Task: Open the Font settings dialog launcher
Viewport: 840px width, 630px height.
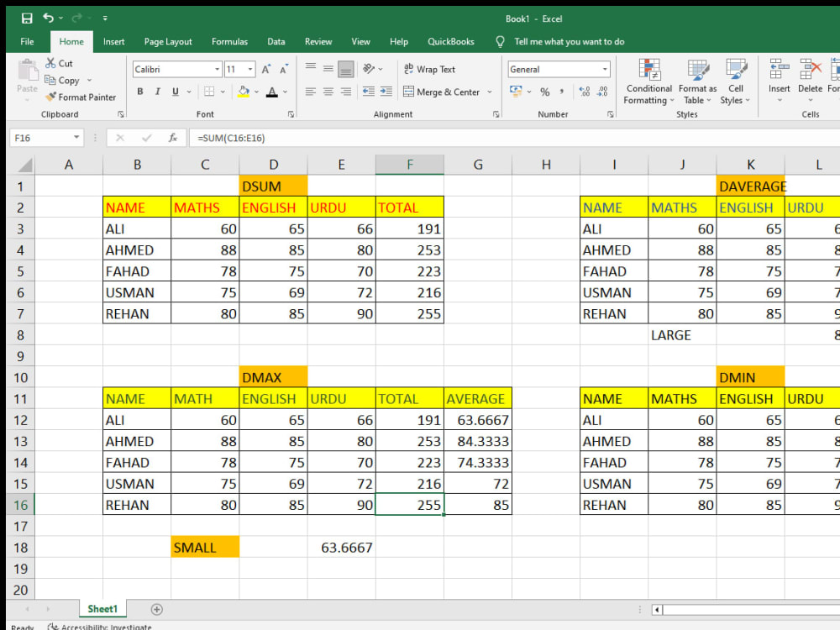Action: click(x=291, y=114)
